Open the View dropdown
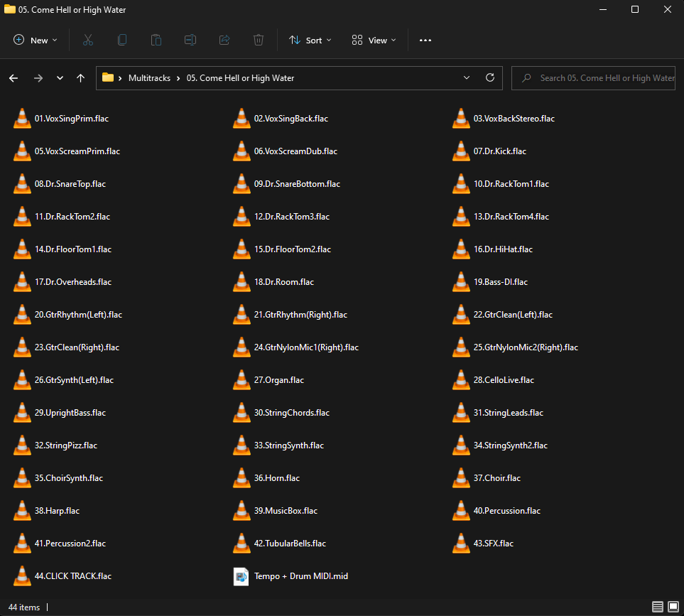 374,40
